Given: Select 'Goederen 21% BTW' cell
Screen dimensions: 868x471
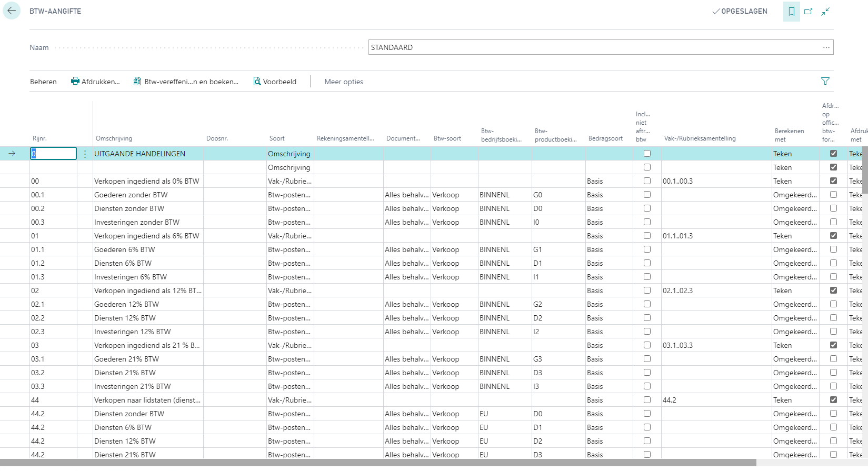Looking at the screenshot, I should pyautogui.click(x=148, y=359).
